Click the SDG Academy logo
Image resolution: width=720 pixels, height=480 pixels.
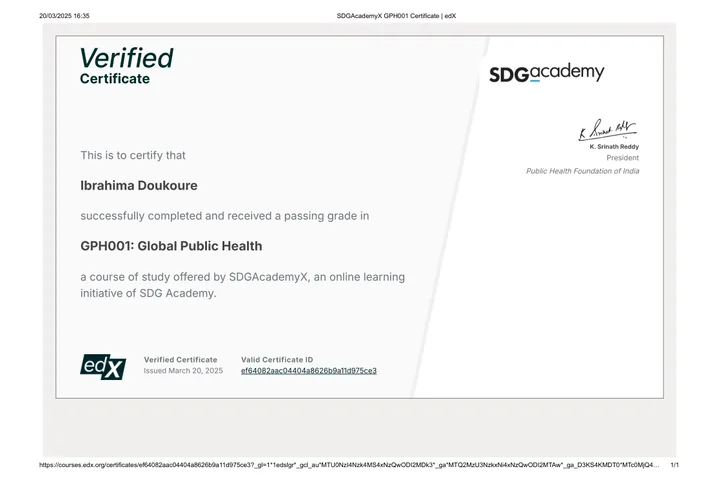(546, 73)
